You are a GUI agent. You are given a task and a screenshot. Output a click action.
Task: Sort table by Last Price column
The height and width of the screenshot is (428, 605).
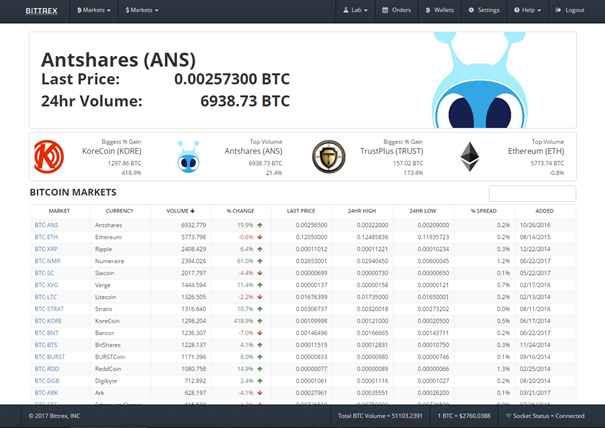[x=301, y=211]
